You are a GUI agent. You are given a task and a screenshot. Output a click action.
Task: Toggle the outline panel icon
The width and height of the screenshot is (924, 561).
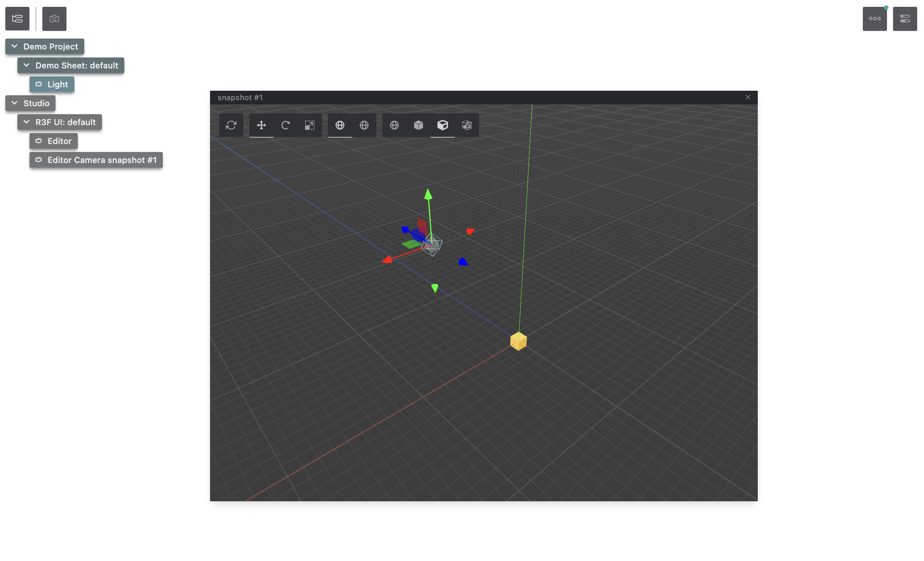point(17,19)
